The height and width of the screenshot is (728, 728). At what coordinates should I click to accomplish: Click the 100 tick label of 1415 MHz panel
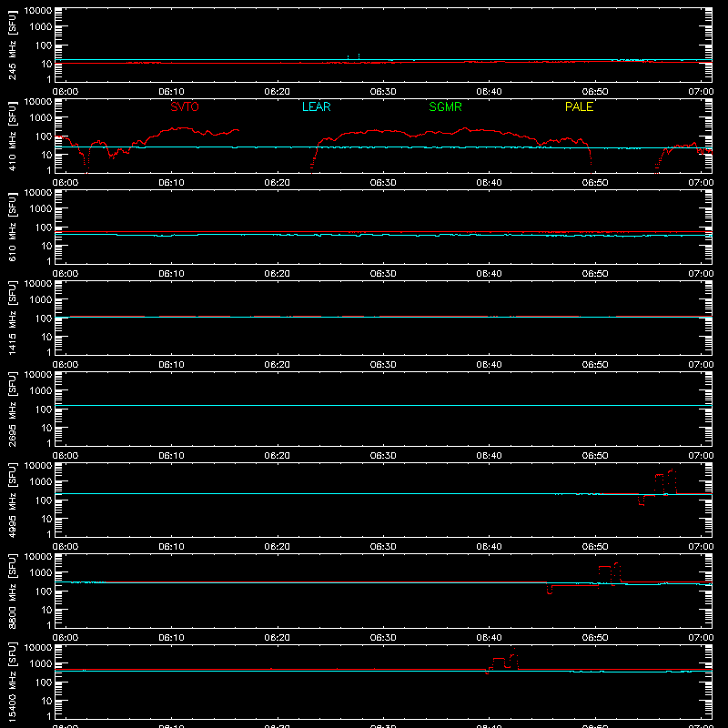[x=44, y=318]
